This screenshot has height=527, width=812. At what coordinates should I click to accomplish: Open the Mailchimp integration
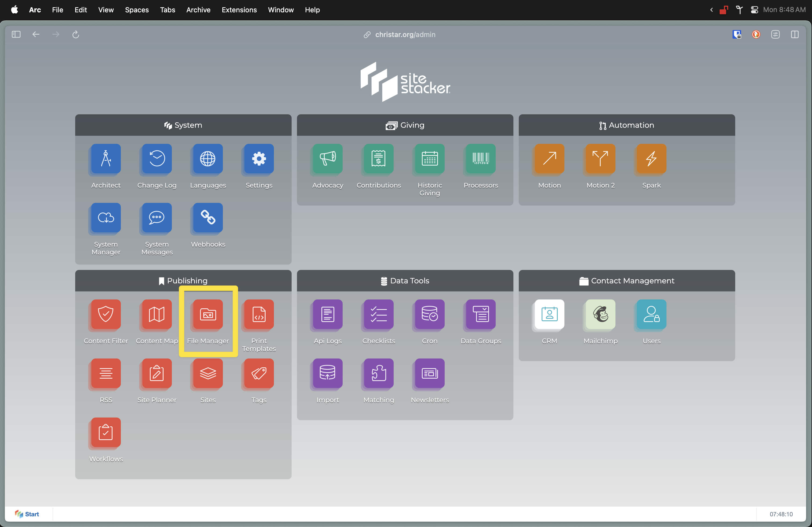[600, 314]
